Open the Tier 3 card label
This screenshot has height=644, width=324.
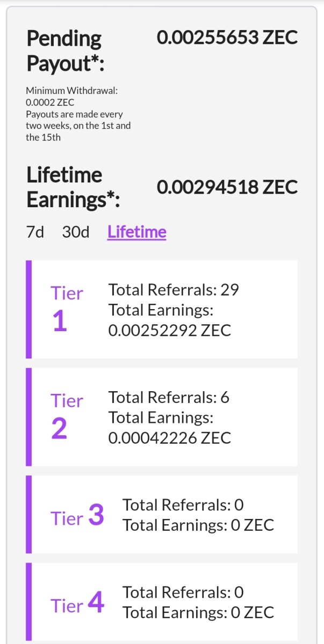(77, 515)
